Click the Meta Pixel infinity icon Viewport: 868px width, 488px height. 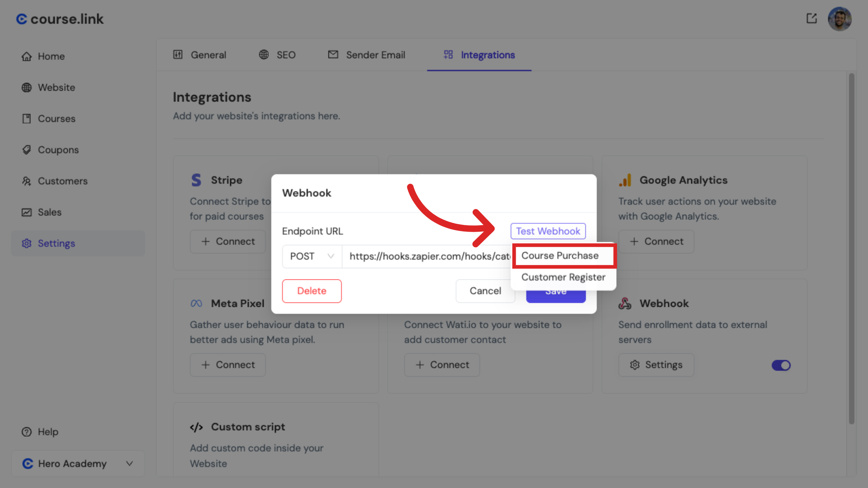click(x=196, y=303)
